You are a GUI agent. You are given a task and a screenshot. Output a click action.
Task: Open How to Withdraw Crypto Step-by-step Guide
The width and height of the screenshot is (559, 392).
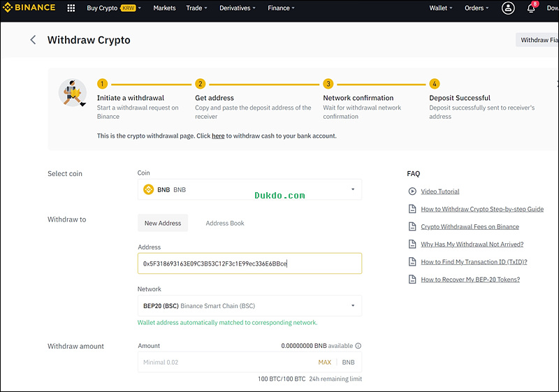[x=482, y=209]
